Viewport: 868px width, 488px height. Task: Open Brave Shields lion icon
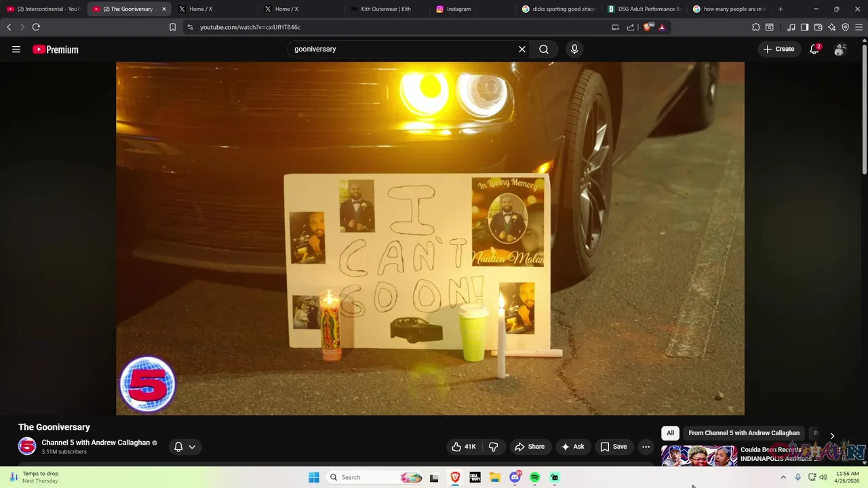(x=647, y=27)
